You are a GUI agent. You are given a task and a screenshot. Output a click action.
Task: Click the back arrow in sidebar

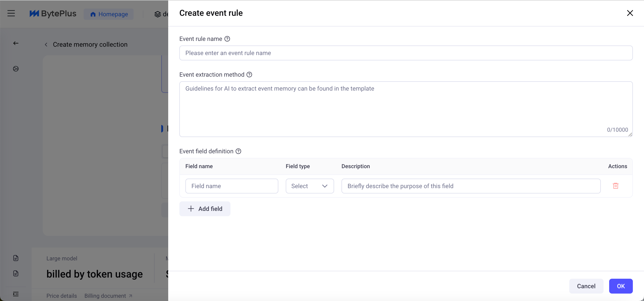16,43
